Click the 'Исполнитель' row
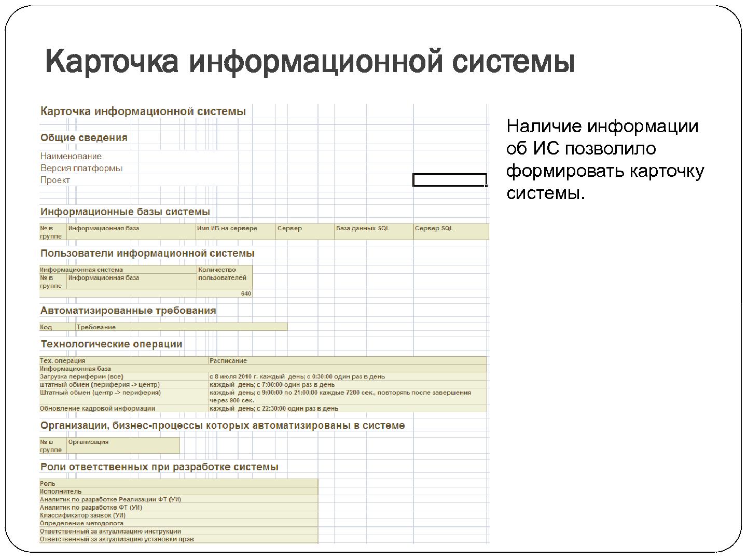 pyautogui.click(x=178, y=491)
